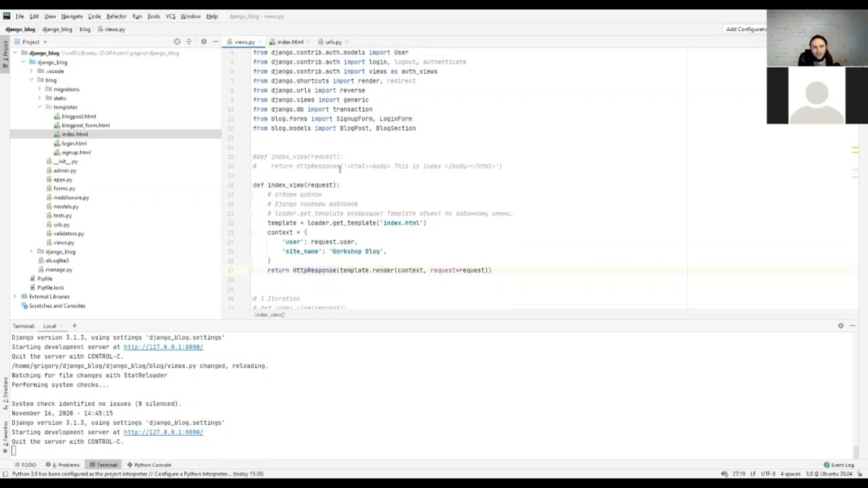868x488 pixels.
Task: Open Project panel settings gear
Action: [203, 42]
